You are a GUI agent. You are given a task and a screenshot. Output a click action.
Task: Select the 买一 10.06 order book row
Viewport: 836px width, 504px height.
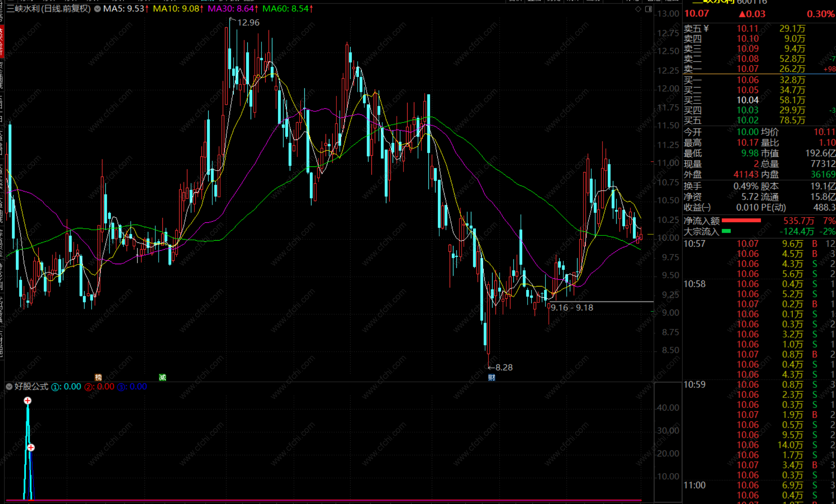(x=747, y=80)
